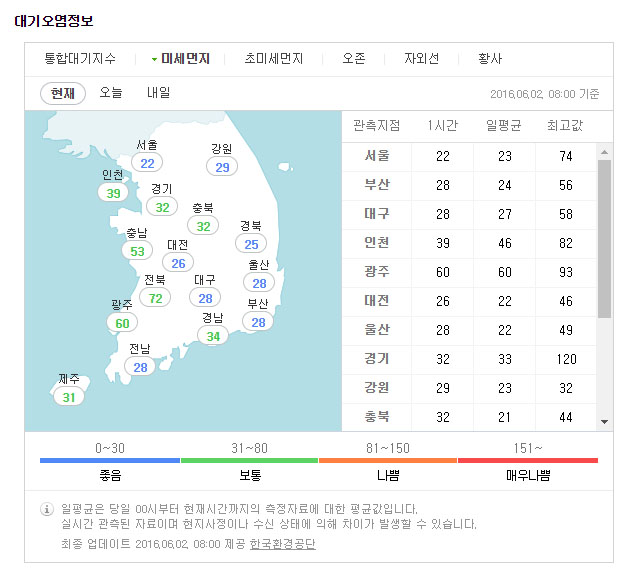628x570 pixels.
Task: Show 오늘 forecast
Action: [x=111, y=93]
